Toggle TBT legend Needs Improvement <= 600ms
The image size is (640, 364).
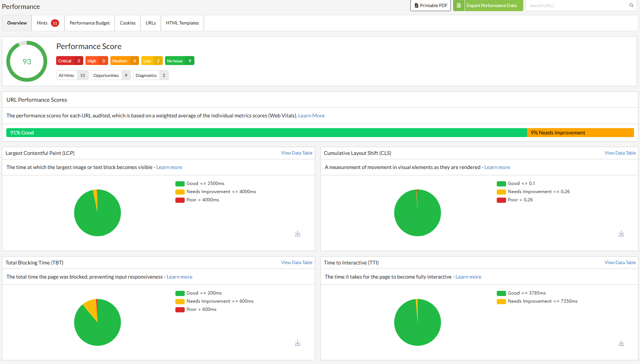tap(214, 301)
